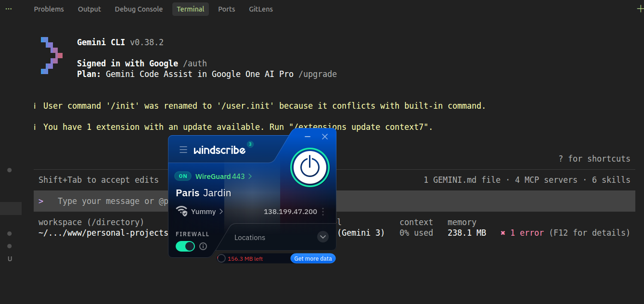Open the GitLens panel tab
The height and width of the screenshot is (304, 644).
(x=261, y=9)
